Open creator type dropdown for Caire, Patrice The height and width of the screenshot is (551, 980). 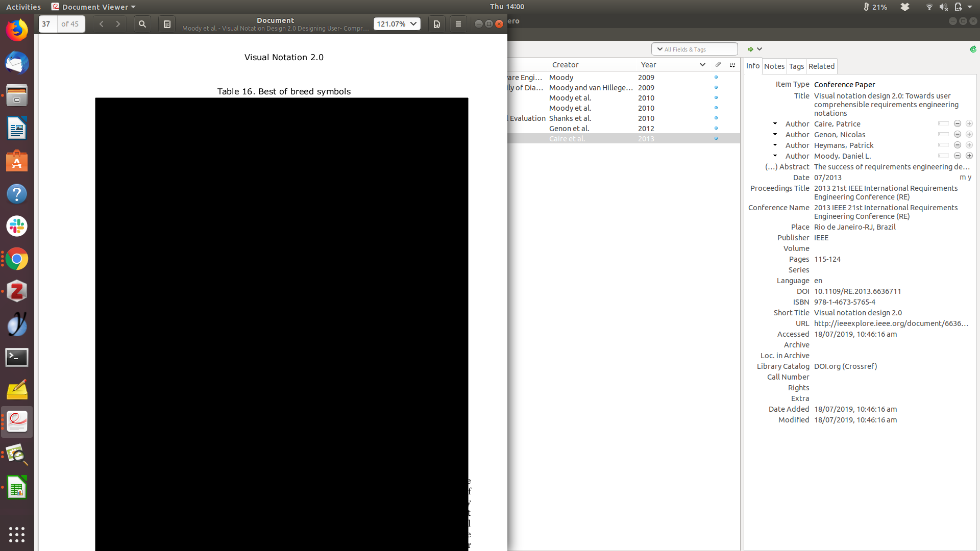(x=775, y=124)
